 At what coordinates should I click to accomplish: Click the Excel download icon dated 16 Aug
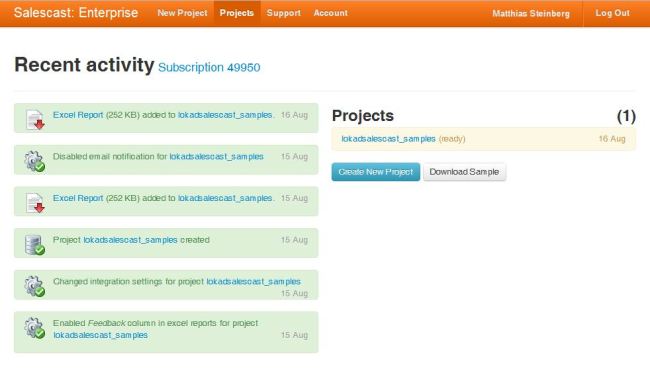click(x=35, y=120)
